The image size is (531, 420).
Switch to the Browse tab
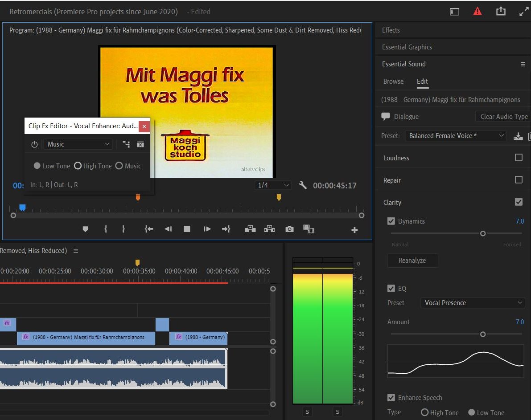[393, 81]
